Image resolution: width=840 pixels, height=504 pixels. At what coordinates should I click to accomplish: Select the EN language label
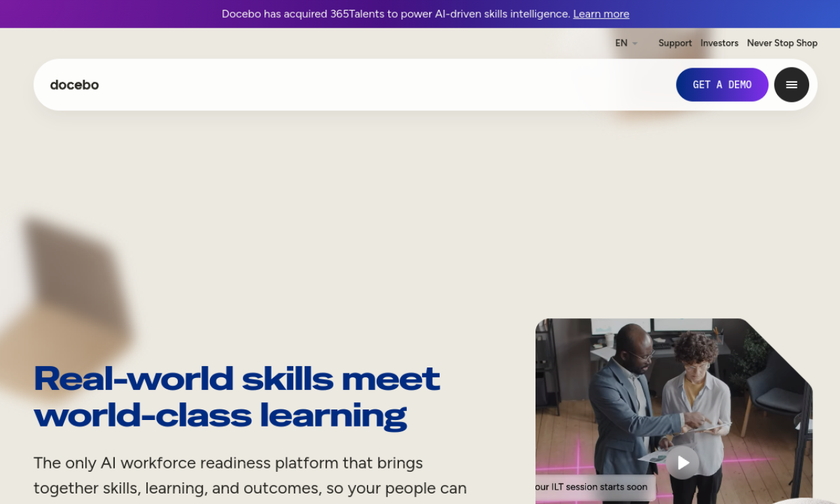coord(621,43)
